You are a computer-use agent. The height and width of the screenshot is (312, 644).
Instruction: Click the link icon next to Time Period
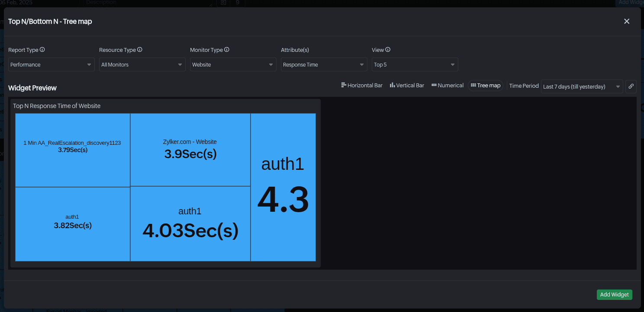631,86
